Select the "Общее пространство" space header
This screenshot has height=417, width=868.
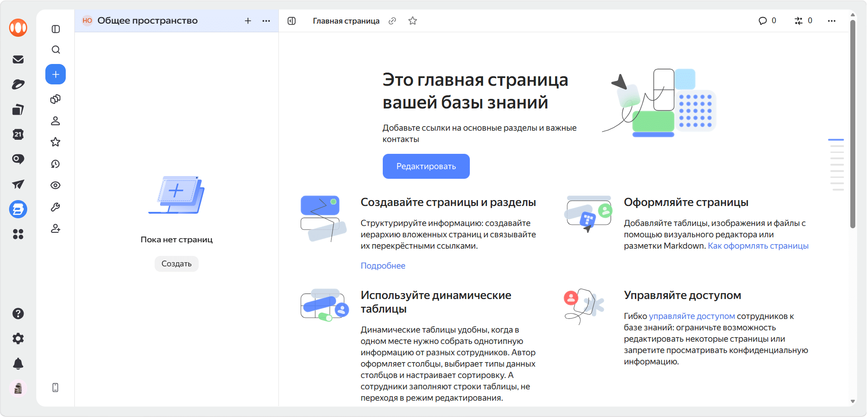[147, 21]
